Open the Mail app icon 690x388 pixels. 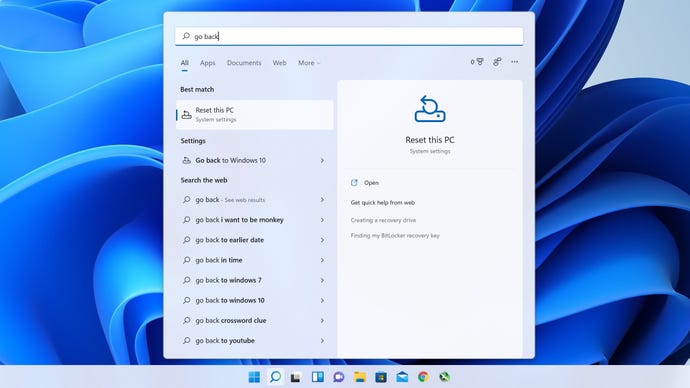[x=402, y=377]
